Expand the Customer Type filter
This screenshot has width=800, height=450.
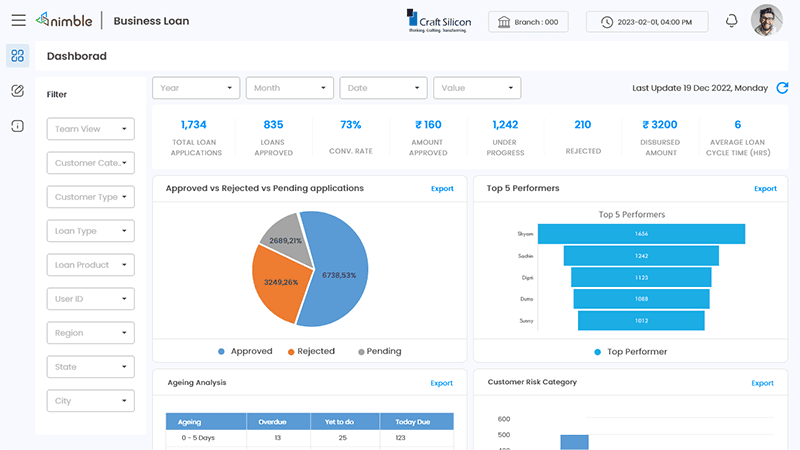click(91, 197)
